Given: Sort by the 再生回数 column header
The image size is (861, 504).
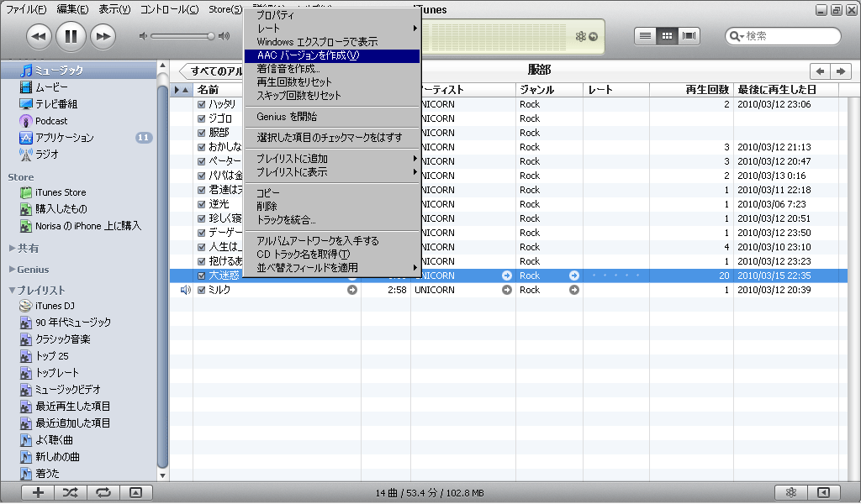Looking at the screenshot, I should tap(691, 90).
